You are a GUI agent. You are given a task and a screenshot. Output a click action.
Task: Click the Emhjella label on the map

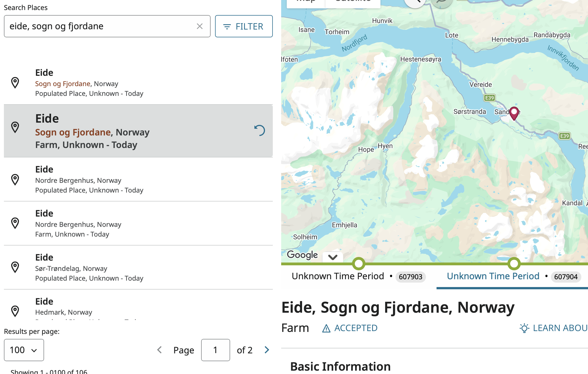[x=344, y=225]
